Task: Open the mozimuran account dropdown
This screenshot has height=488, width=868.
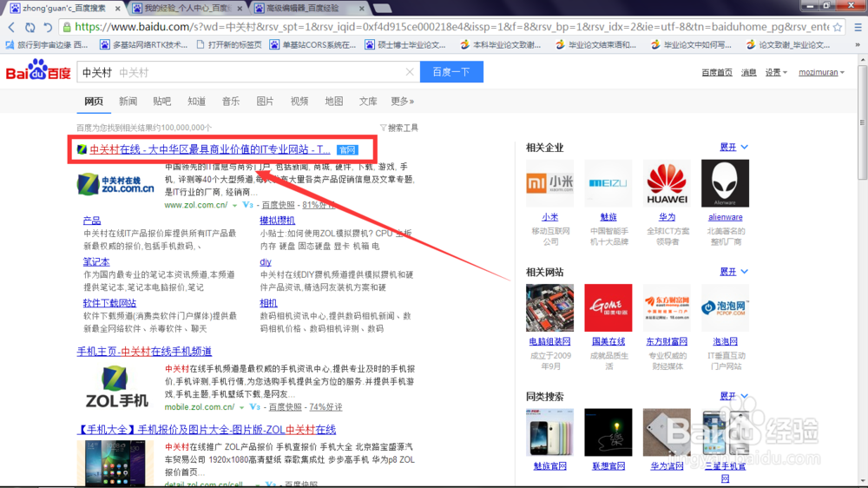Action: click(821, 73)
